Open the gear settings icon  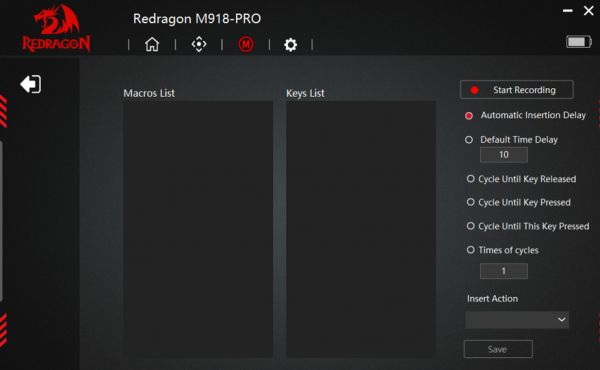point(290,45)
